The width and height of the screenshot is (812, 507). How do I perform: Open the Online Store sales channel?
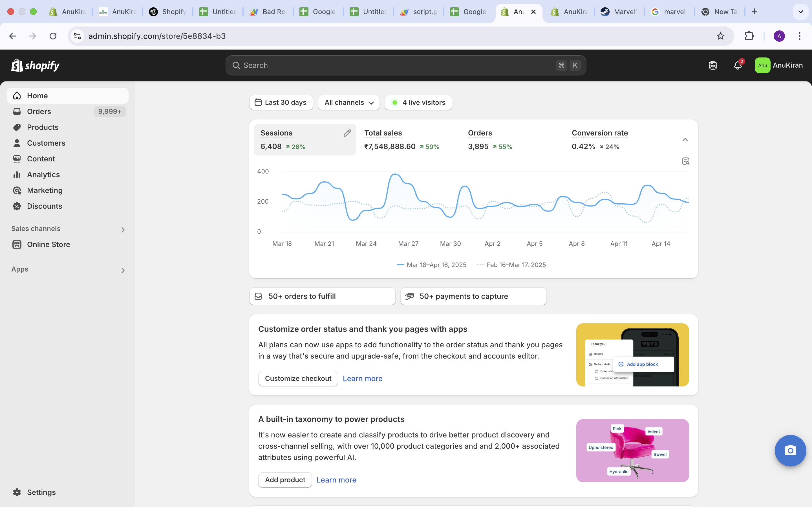pyautogui.click(x=48, y=244)
